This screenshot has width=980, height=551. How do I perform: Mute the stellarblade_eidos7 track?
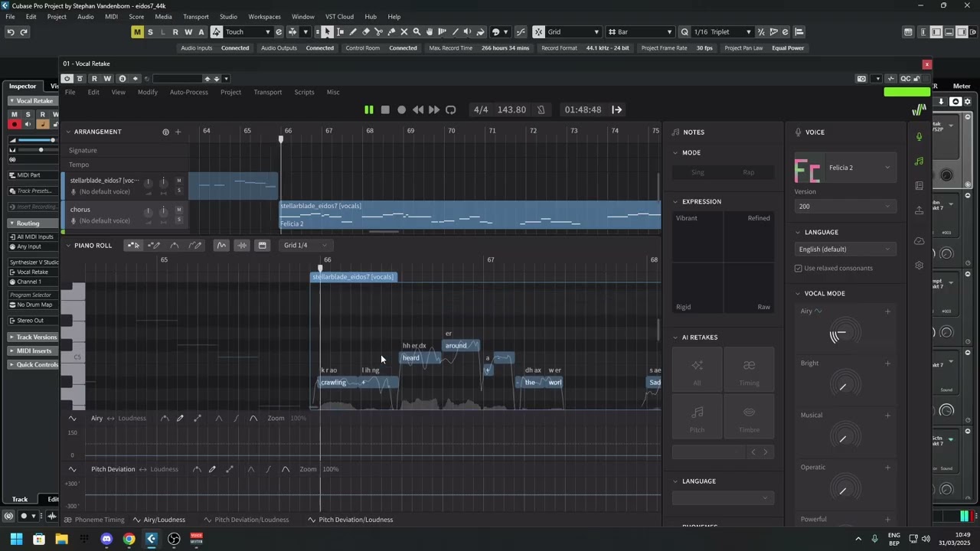click(x=179, y=181)
